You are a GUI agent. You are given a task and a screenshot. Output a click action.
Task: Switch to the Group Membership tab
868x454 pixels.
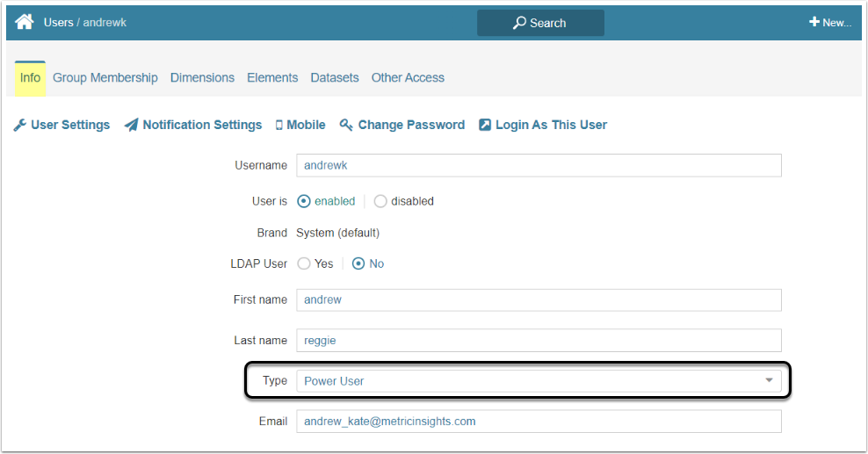pyautogui.click(x=105, y=77)
